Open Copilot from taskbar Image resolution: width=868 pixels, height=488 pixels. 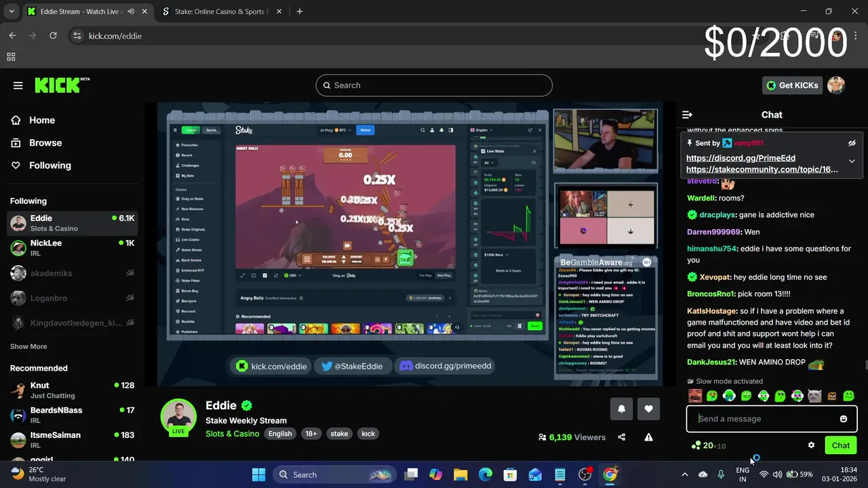click(435, 474)
